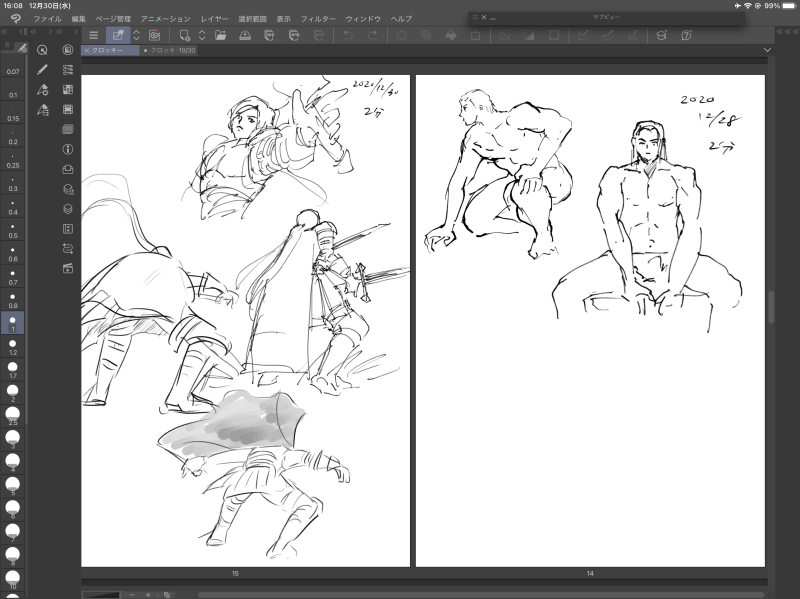This screenshot has height=599, width=800.
Task: Select brush size 0.1
Action: pyautogui.click(x=13, y=91)
